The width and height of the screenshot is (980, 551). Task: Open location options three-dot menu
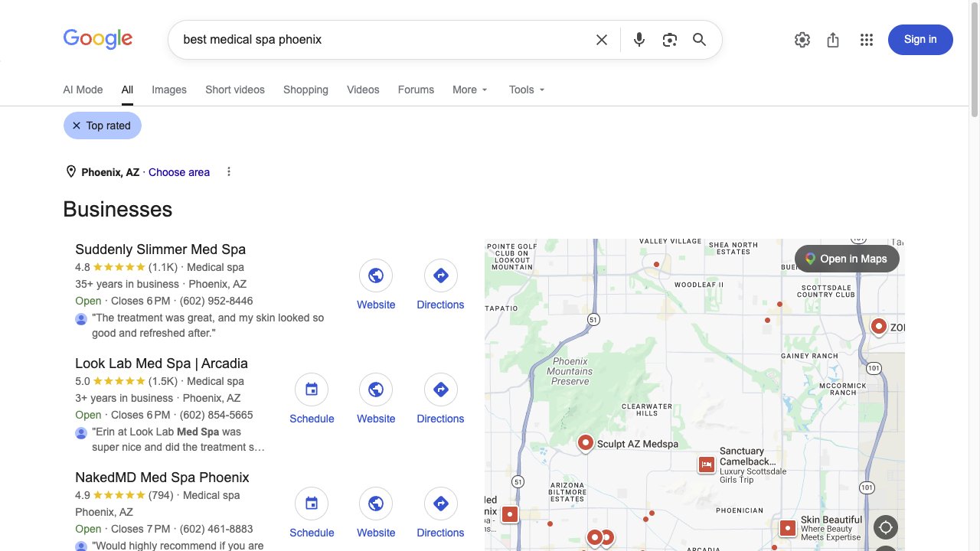tap(229, 172)
